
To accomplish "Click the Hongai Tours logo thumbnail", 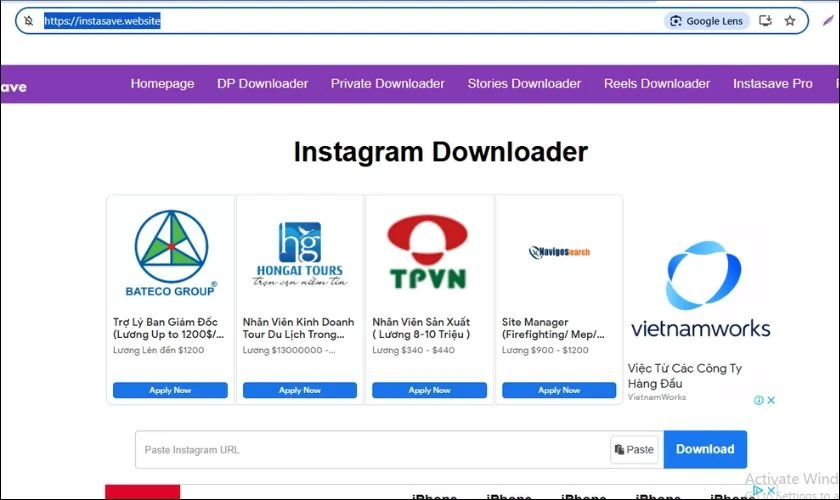I will click(299, 254).
